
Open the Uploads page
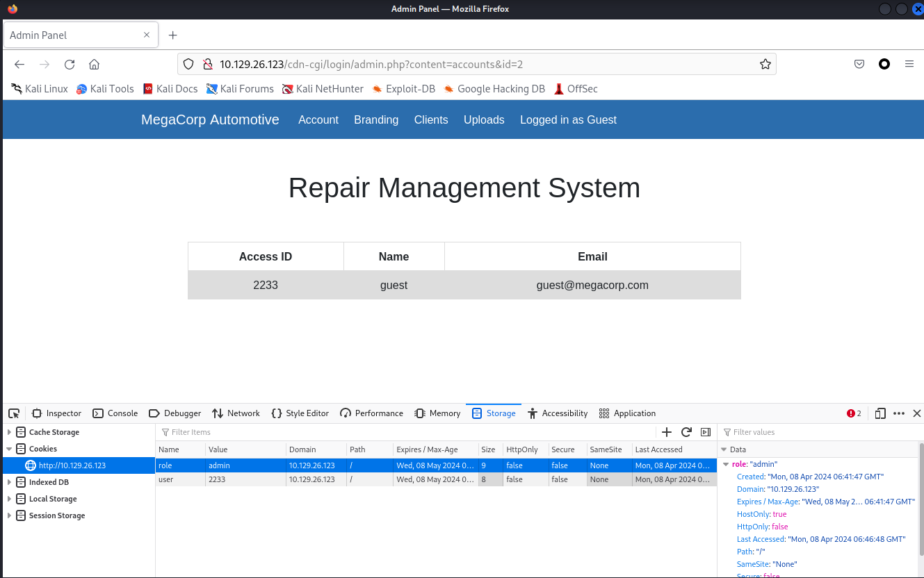coord(484,119)
